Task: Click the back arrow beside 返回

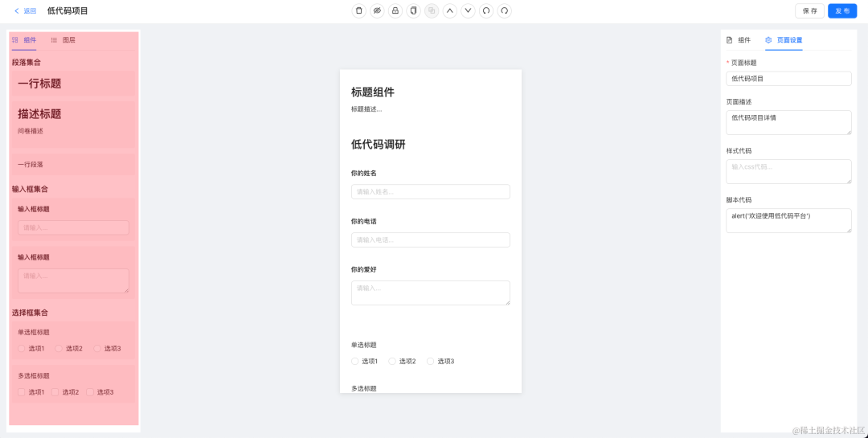Action: tap(17, 10)
